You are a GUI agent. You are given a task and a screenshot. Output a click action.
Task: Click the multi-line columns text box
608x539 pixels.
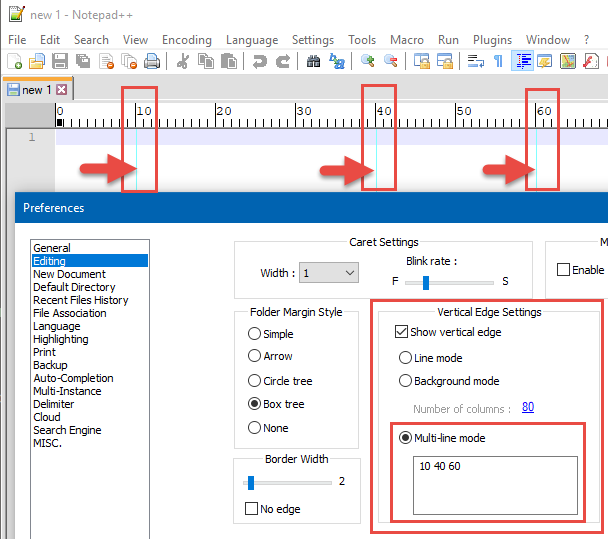(x=495, y=485)
